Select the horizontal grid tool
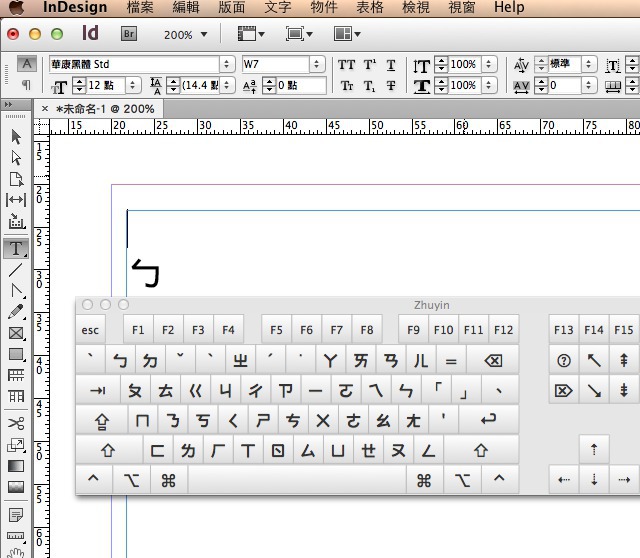 click(16, 375)
